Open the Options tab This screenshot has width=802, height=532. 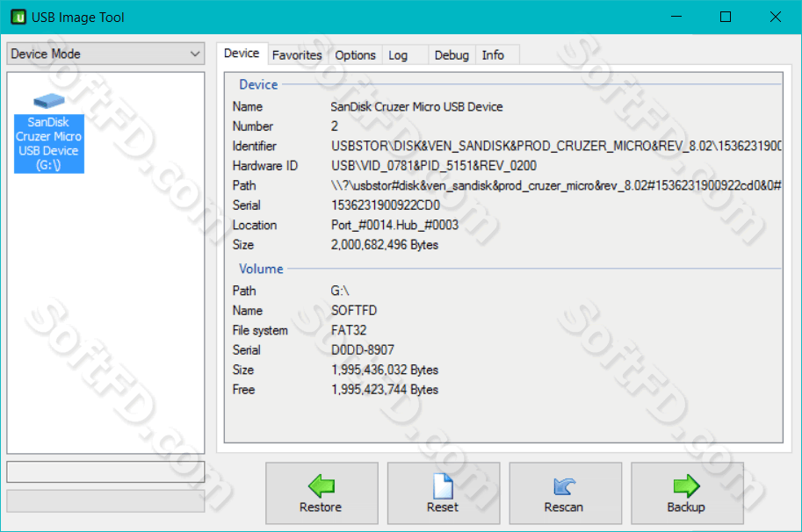355,54
